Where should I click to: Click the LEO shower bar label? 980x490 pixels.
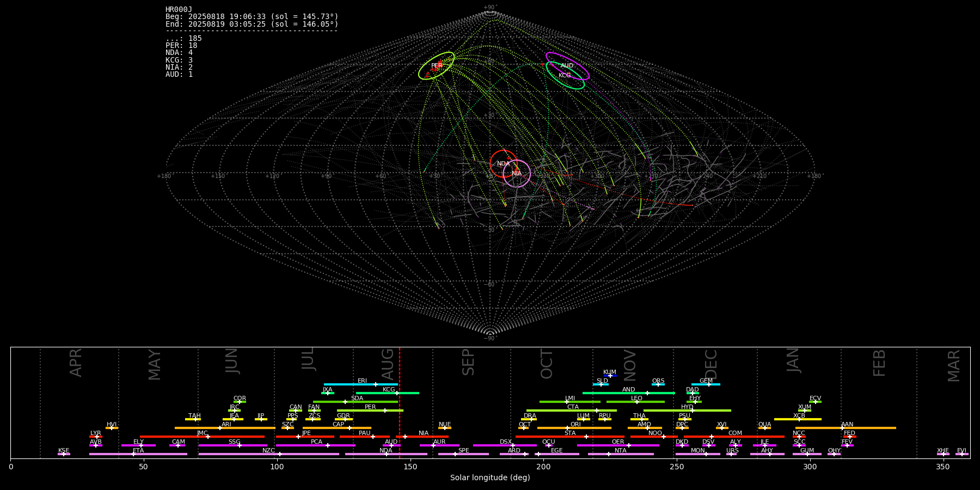(636, 399)
